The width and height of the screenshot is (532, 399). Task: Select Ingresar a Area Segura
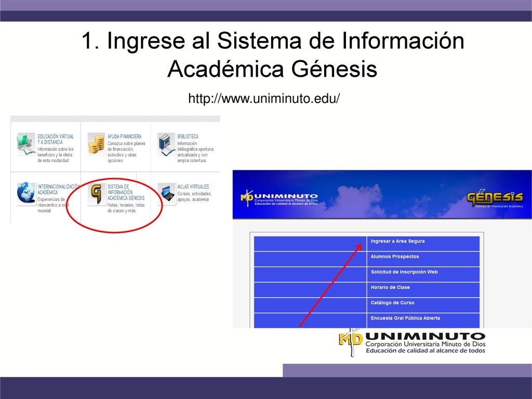397,241
